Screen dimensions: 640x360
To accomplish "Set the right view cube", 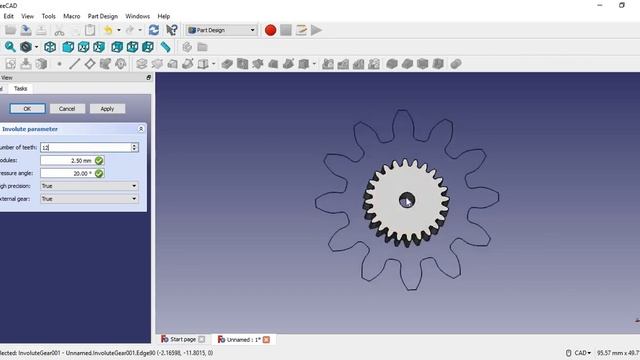I will pyautogui.click(x=99, y=47).
